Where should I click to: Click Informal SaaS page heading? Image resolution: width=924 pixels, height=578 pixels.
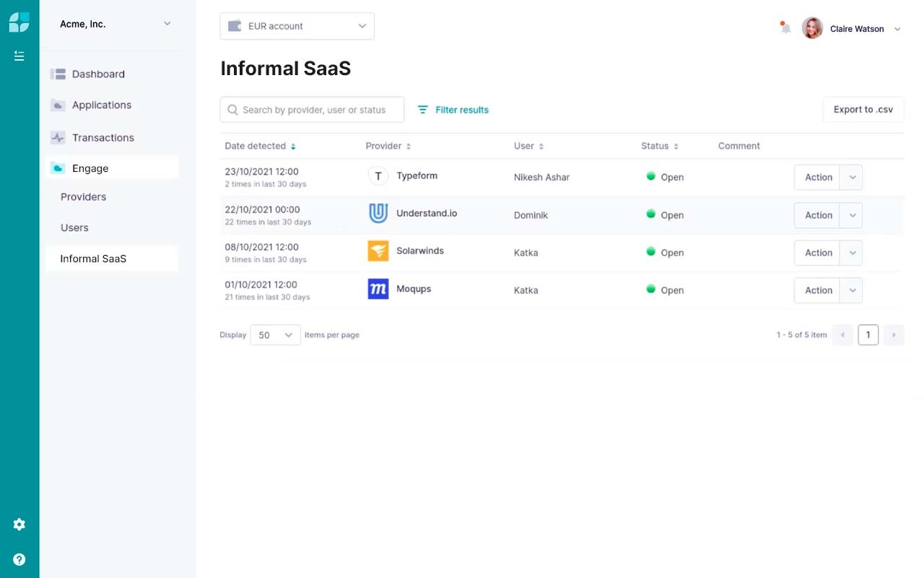tap(286, 69)
